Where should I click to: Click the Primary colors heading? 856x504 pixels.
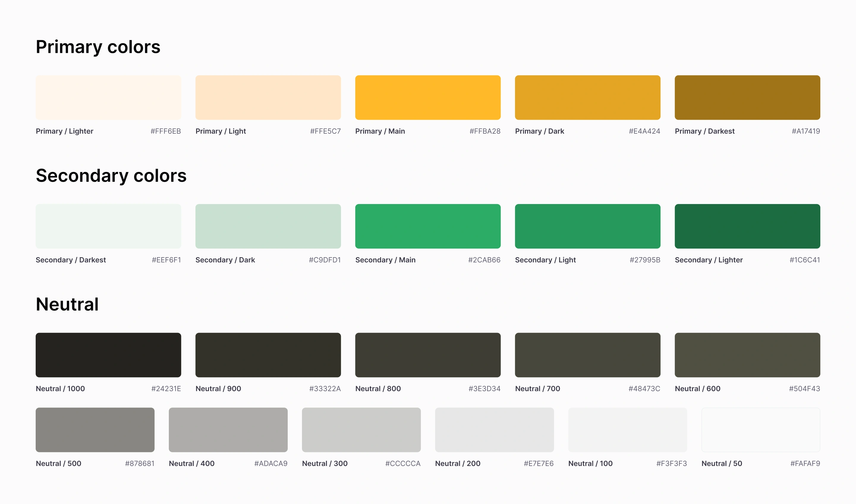point(98,47)
